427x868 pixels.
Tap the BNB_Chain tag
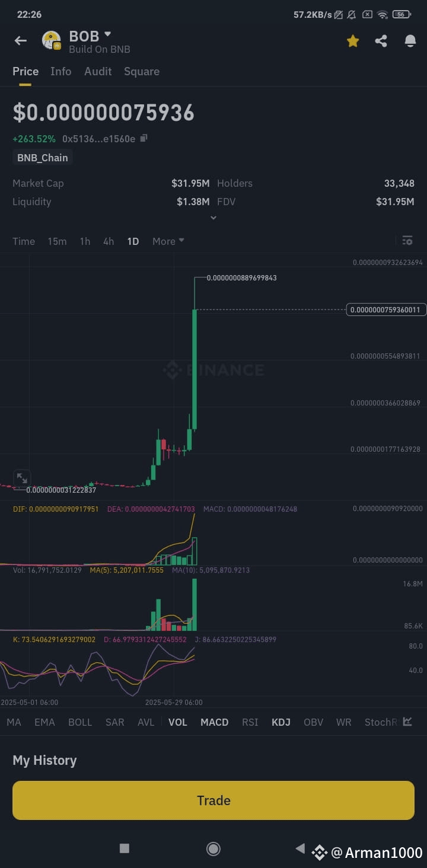42,158
